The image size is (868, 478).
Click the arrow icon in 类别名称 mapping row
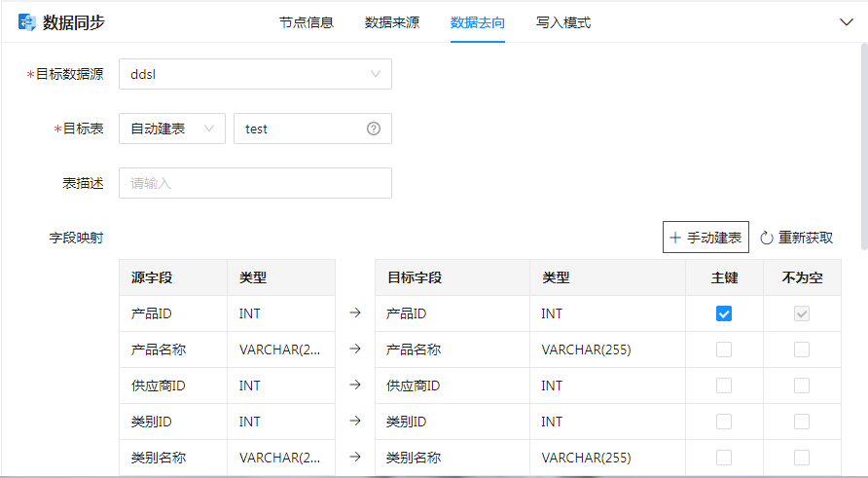coord(355,457)
